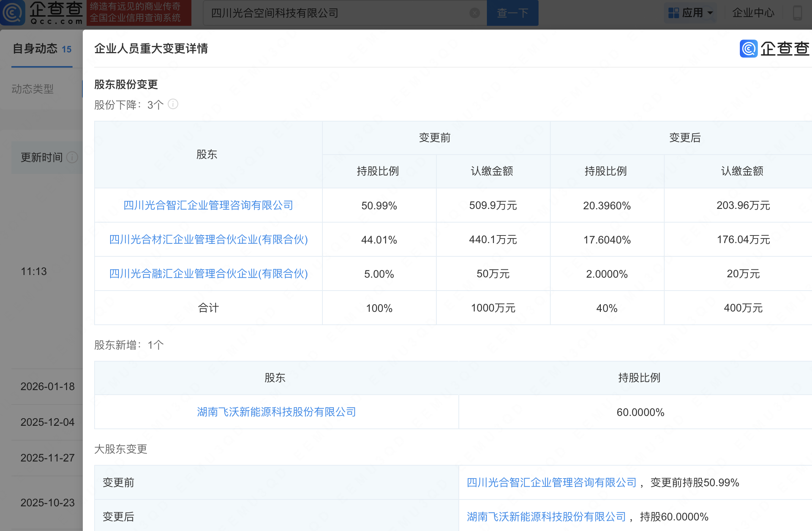Open 四川光合材汇企业管理合伙企业 link
This screenshot has width=812, height=531.
208,240
